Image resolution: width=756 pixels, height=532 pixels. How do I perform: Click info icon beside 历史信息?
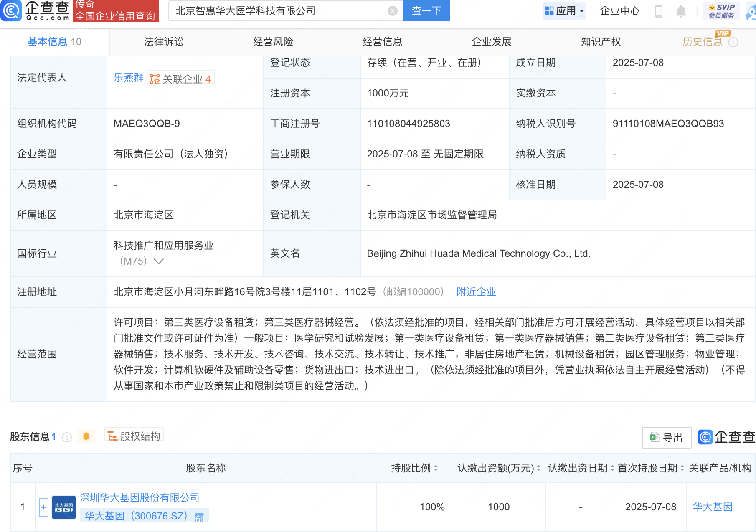[733, 42]
